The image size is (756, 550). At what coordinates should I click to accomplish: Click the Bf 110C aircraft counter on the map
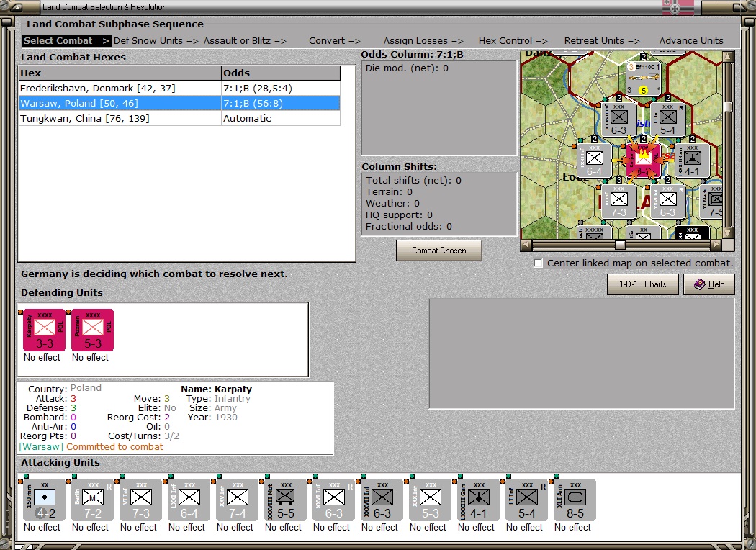coord(643,78)
